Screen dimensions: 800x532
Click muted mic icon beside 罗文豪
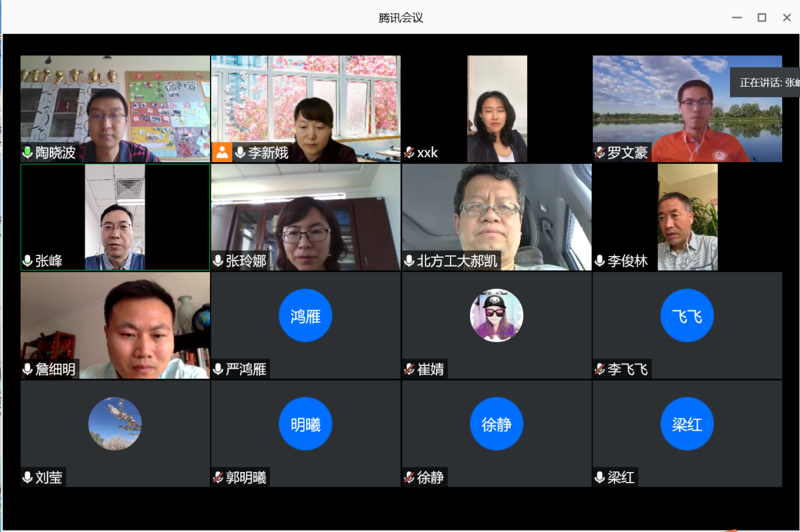click(600, 153)
